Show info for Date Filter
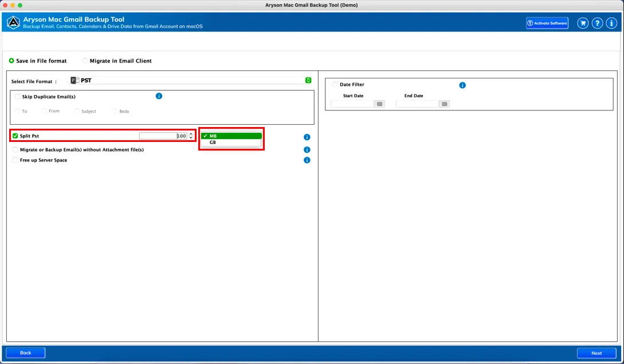 462,85
